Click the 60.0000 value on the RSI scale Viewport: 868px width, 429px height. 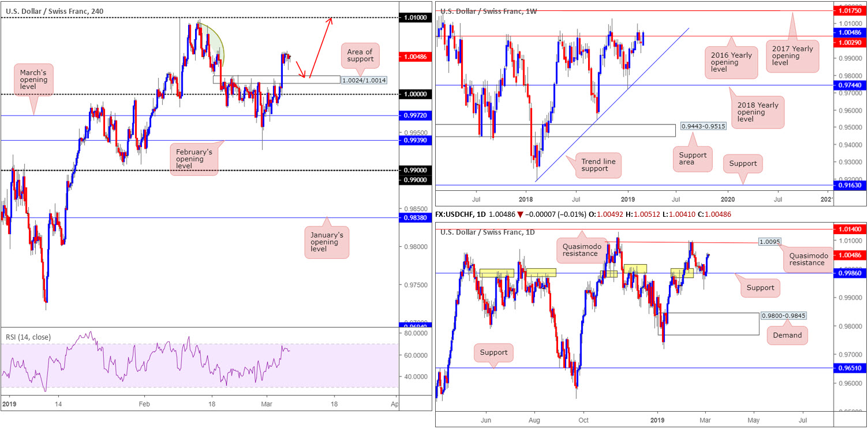click(x=414, y=355)
